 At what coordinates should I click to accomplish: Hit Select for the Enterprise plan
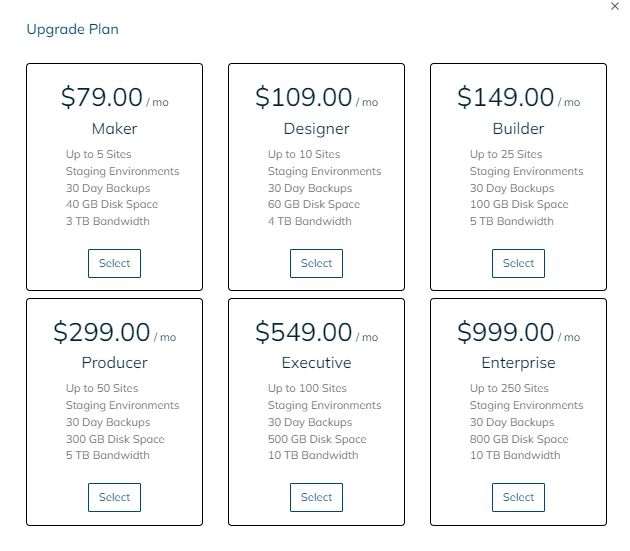pyautogui.click(x=518, y=497)
